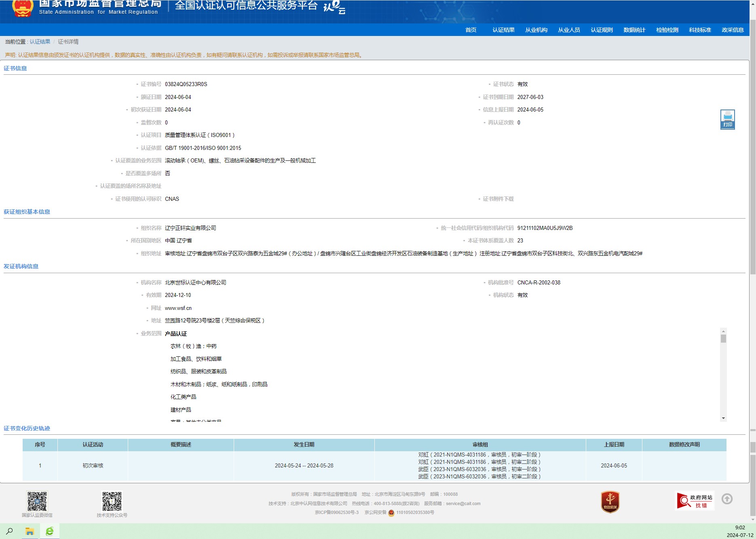Click the certificate number 03824Q05233R0S
Screen dimensions: 756x539
[186, 84]
